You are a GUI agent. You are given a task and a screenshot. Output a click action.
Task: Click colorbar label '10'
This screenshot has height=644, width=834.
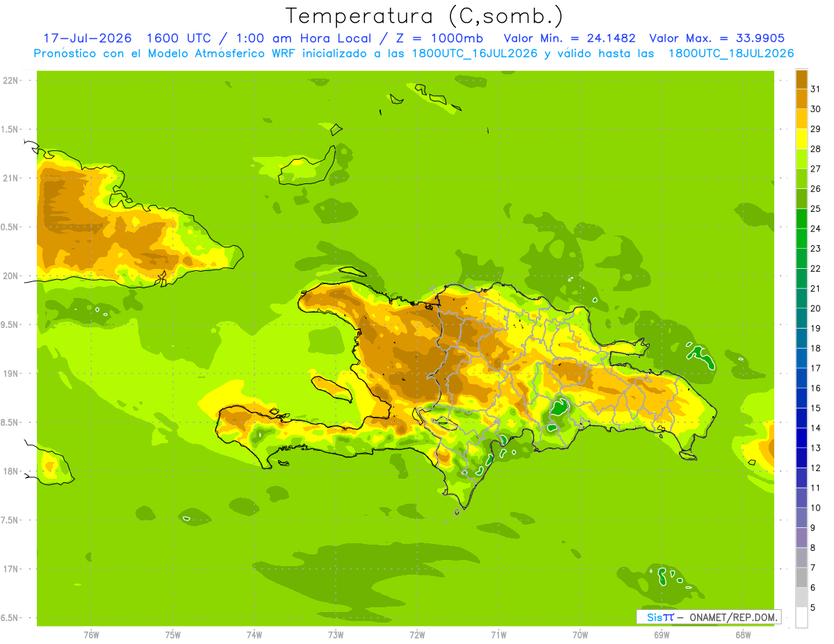click(x=816, y=508)
